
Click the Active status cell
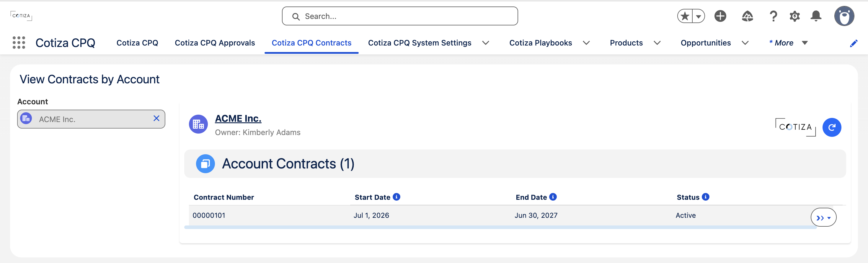(685, 215)
